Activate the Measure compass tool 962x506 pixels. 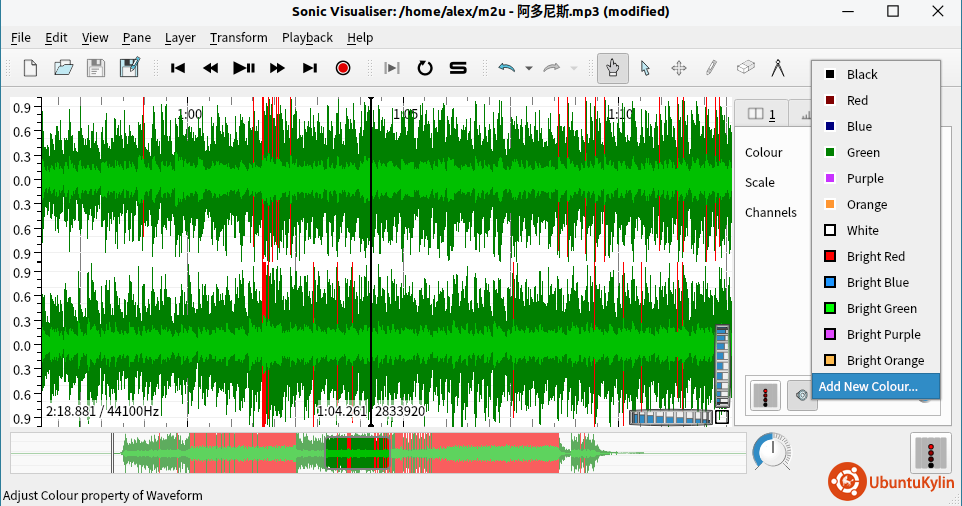point(778,68)
